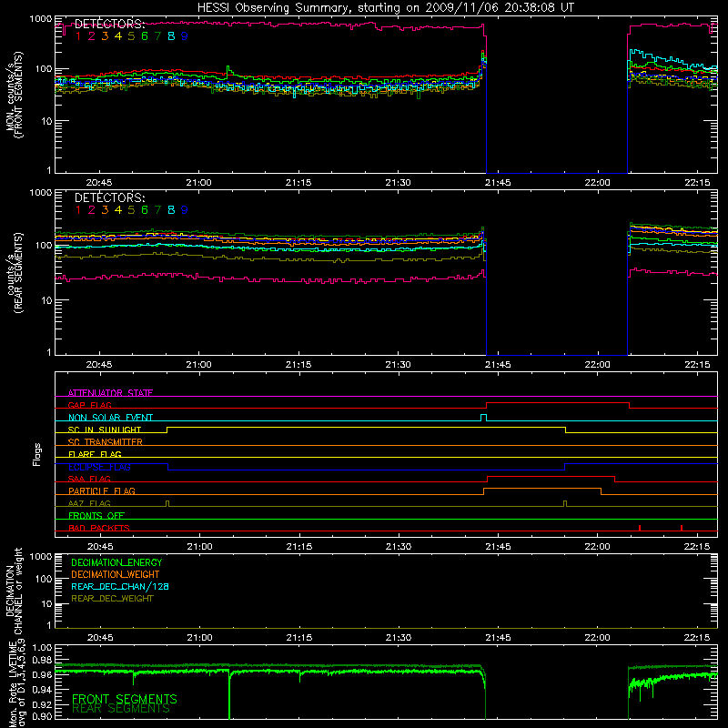The image size is (728, 728).
Task: Click detector number 9 in the front segments legend
Action: point(185,36)
